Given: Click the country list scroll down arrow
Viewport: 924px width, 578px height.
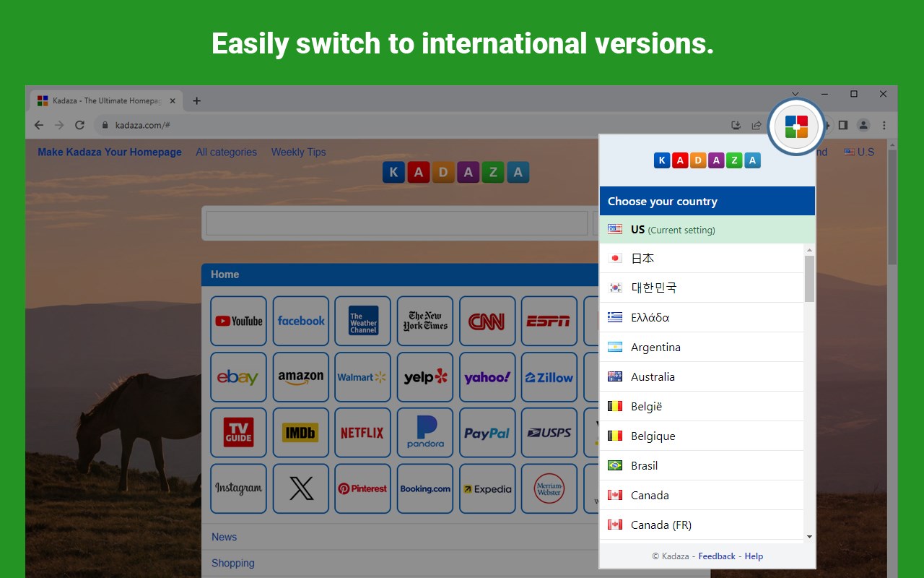Looking at the screenshot, I should (x=809, y=537).
